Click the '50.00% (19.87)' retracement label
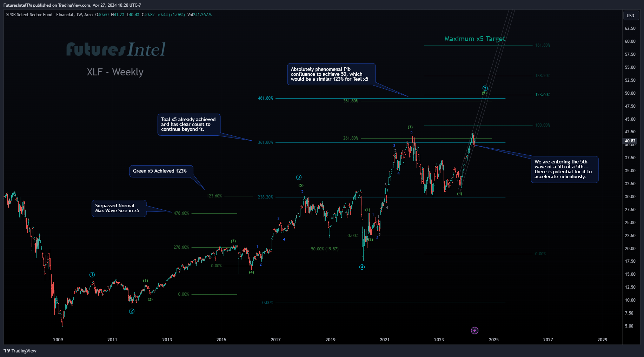Viewport: 644px width, 357px height. [x=325, y=249]
